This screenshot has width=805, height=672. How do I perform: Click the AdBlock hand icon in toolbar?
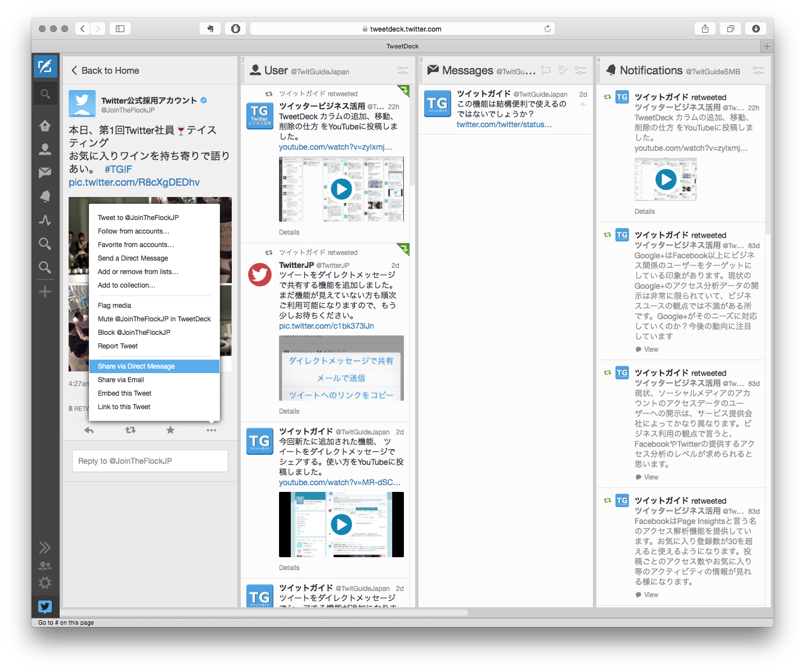coord(235,29)
